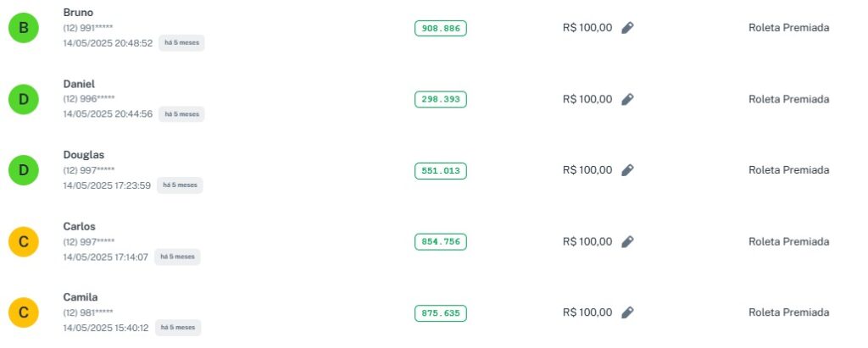Click the 854.756 number badge
868x348 pixels.
click(x=441, y=241)
